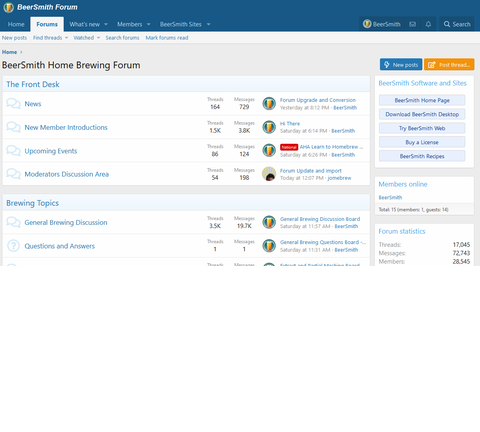
Task: Open Forum Upgrade and Conversion thread
Action: click(318, 100)
